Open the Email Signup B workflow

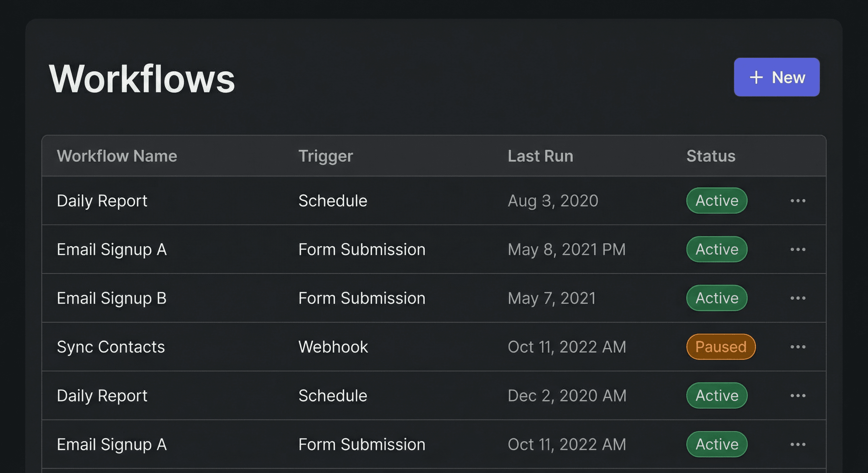[x=112, y=298]
